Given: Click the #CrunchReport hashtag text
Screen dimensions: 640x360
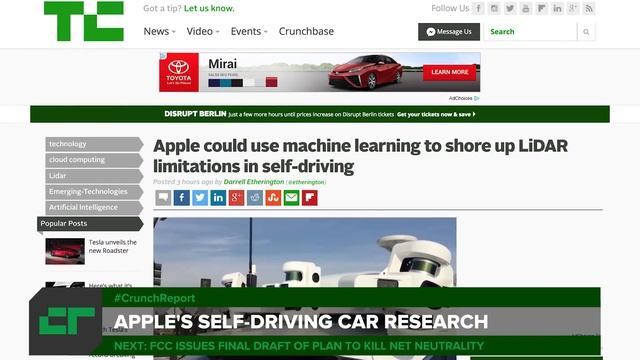Looking at the screenshot, I should click(x=155, y=298).
